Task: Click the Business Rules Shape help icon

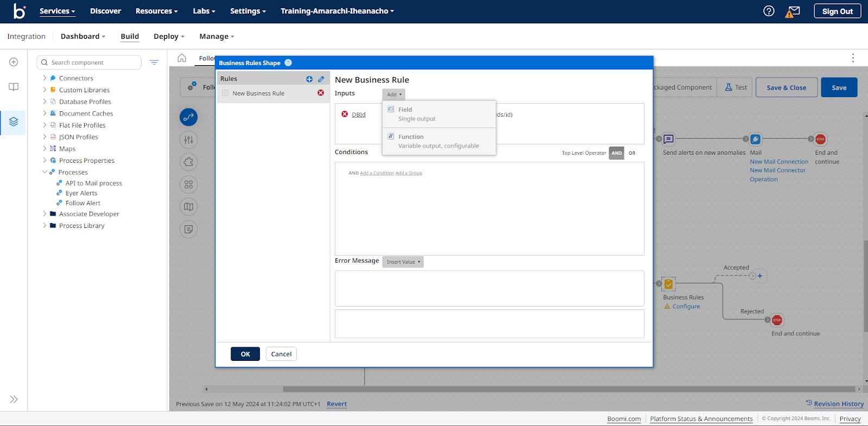Action: click(x=288, y=62)
